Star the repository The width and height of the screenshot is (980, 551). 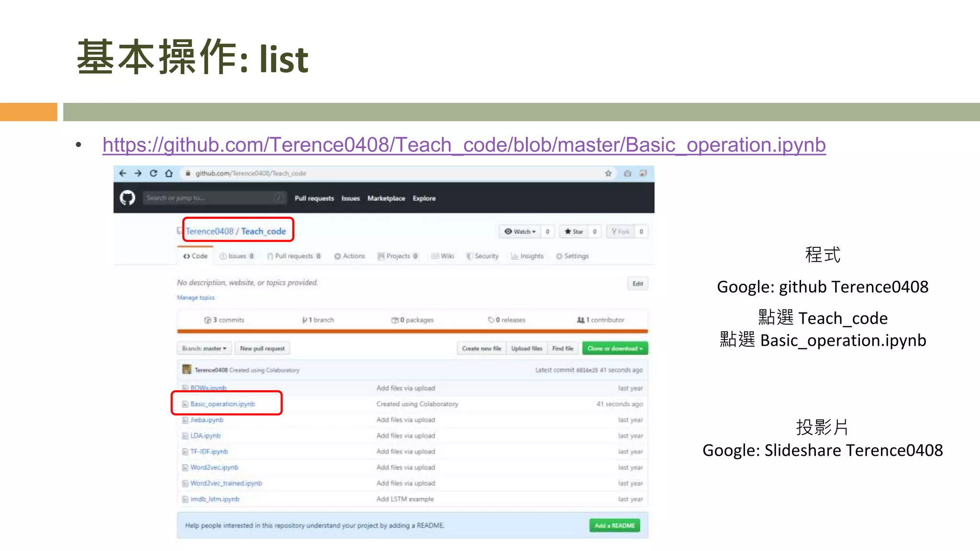[x=574, y=231]
